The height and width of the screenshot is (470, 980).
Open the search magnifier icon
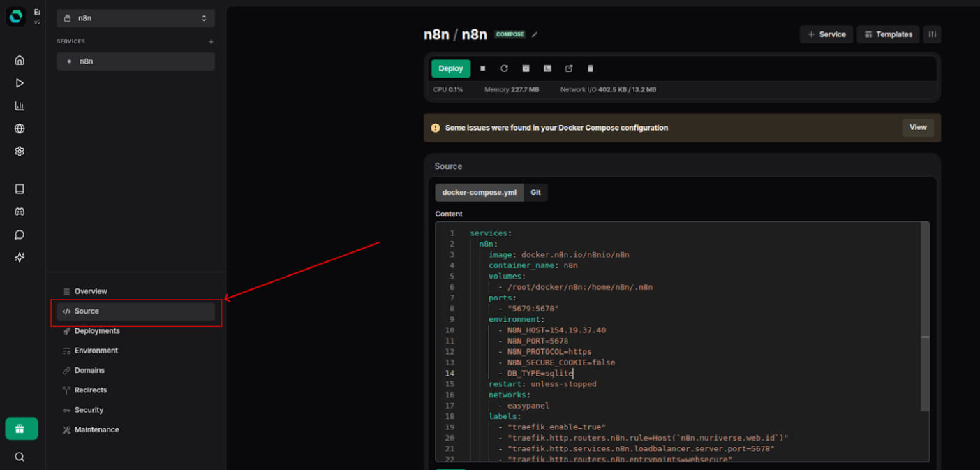[x=20, y=457]
